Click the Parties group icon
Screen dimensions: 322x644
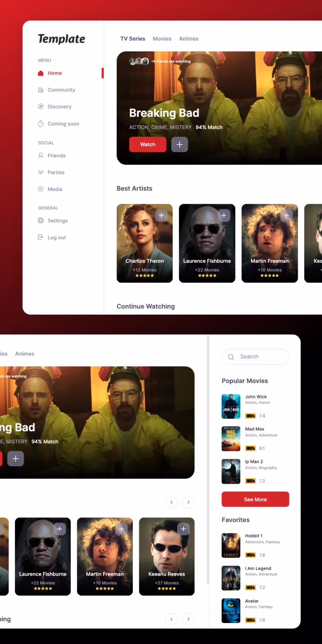pos(41,172)
